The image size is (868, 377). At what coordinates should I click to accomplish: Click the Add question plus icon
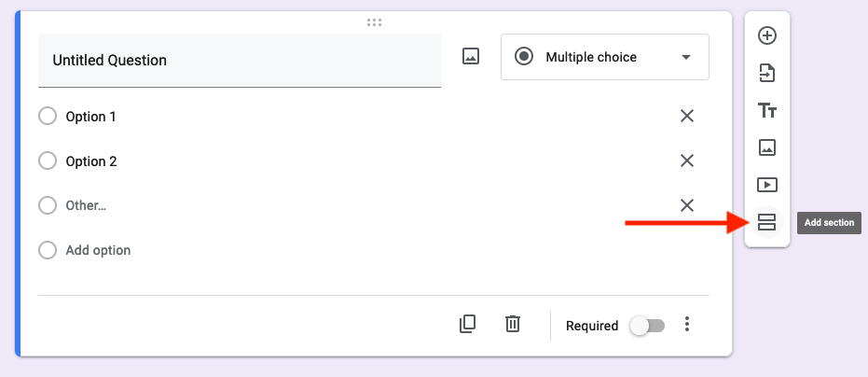pos(767,35)
